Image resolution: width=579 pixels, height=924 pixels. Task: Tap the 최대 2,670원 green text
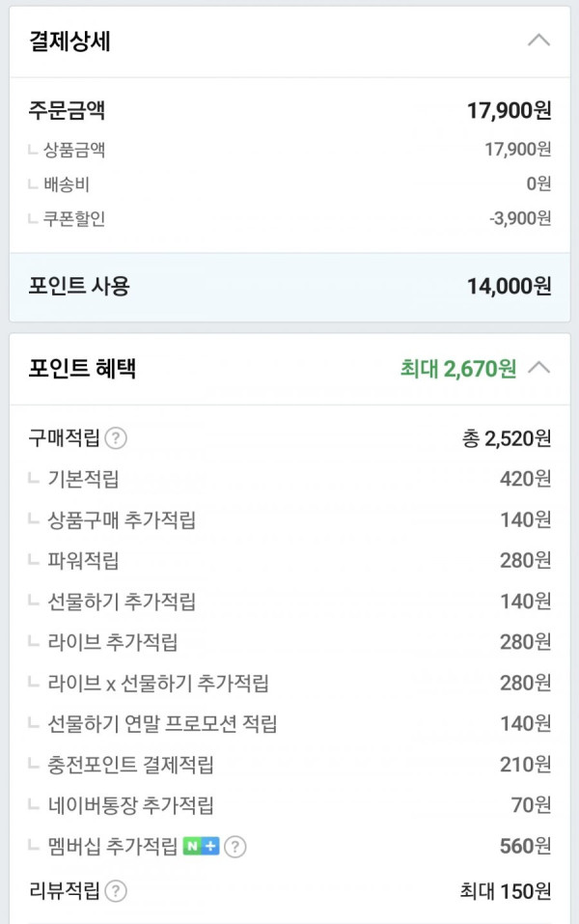[458, 369]
